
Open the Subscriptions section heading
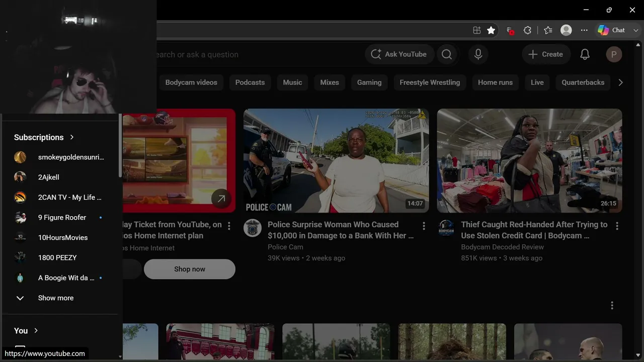coord(44,137)
